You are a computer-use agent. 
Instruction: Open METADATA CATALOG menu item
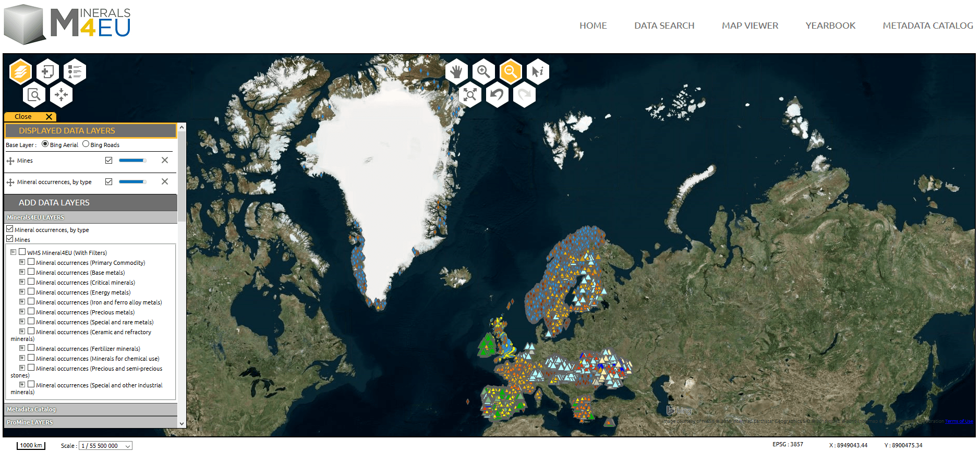click(x=928, y=26)
